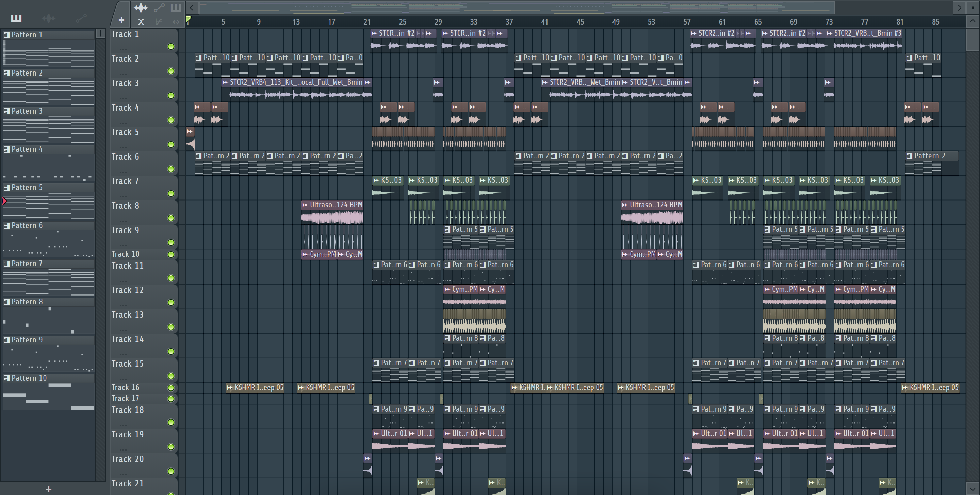Click the crossfade X icon in the toolbar

point(141,22)
